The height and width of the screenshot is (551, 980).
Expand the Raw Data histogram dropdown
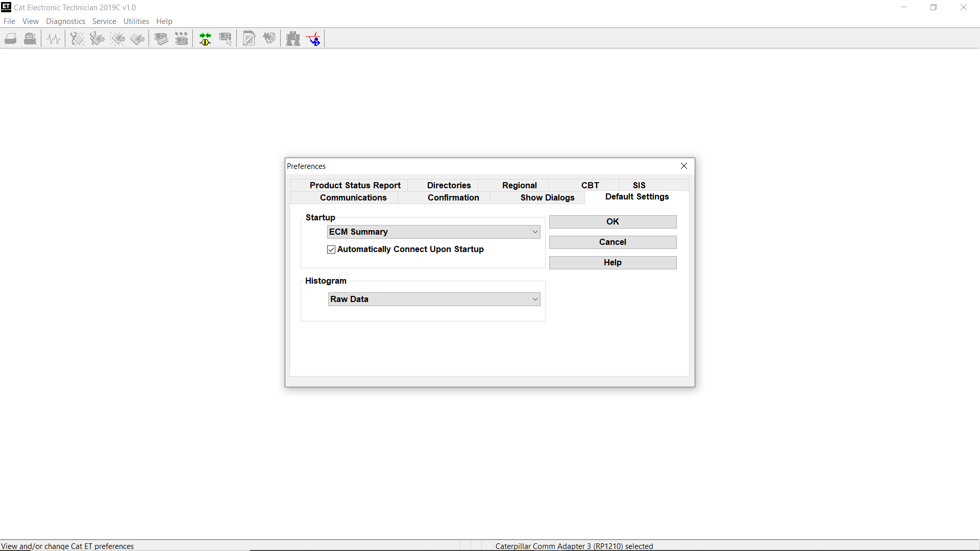[534, 299]
